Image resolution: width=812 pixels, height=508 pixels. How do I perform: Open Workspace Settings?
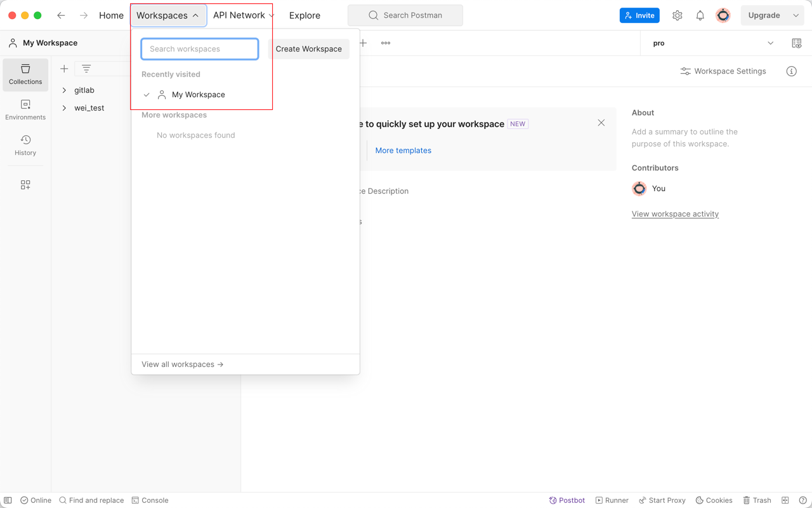point(723,71)
